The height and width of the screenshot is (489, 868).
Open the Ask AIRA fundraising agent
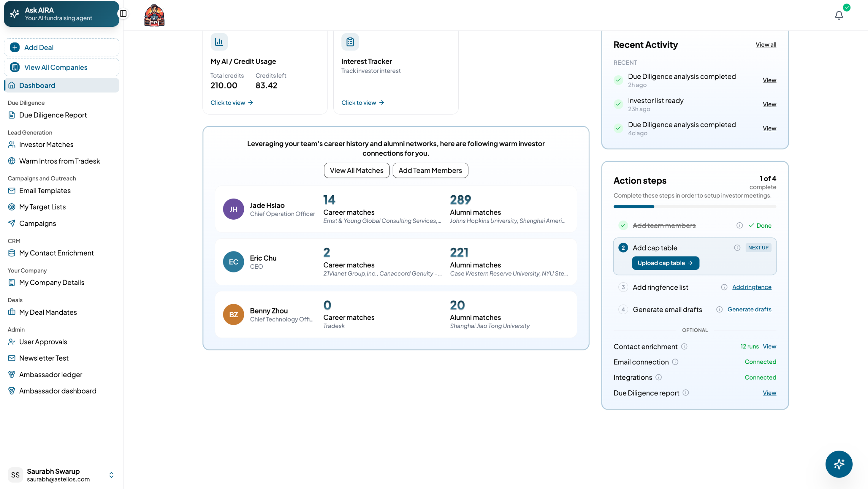click(x=61, y=14)
